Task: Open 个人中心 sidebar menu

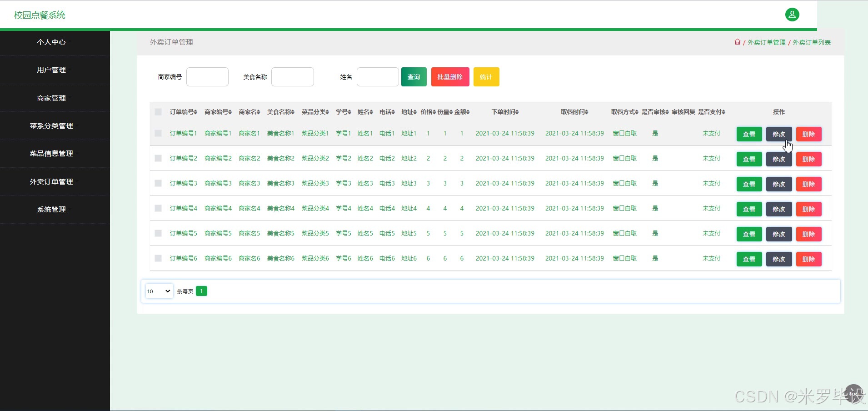Action: point(51,42)
